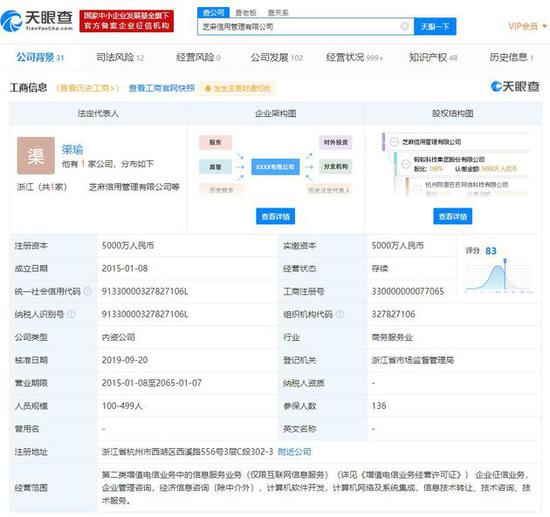The image size is (550, 517).
Task: Open the 经营状况 tab
Action: tap(354, 57)
